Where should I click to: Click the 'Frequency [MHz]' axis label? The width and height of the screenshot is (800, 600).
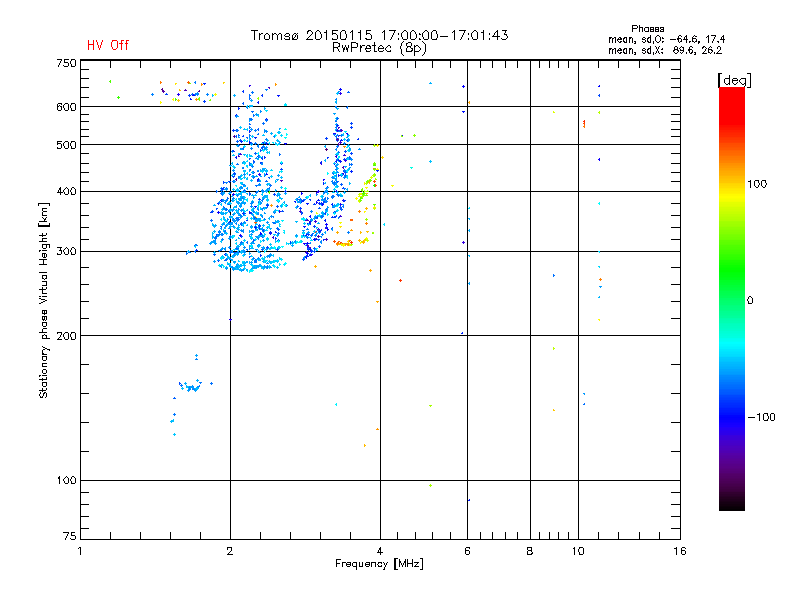[x=379, y=564]
